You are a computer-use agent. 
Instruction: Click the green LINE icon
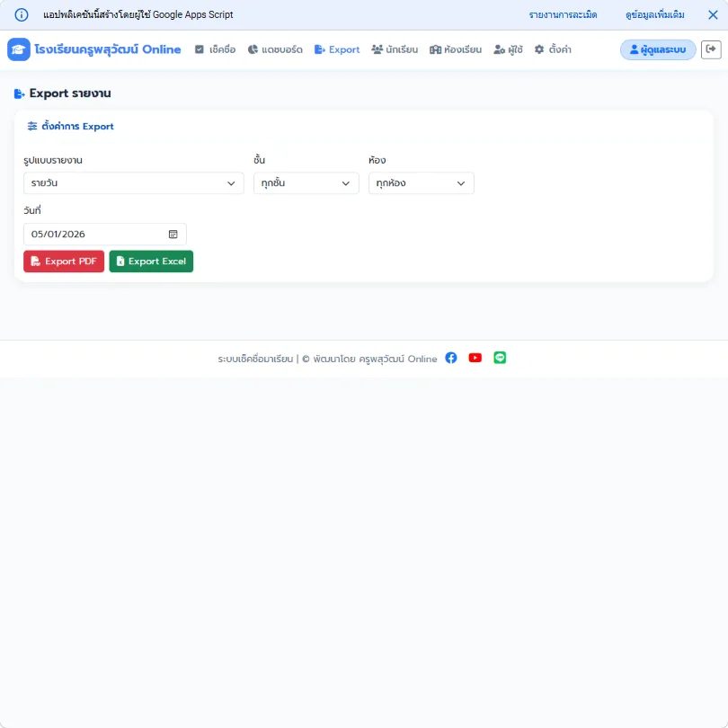(500, 358)
